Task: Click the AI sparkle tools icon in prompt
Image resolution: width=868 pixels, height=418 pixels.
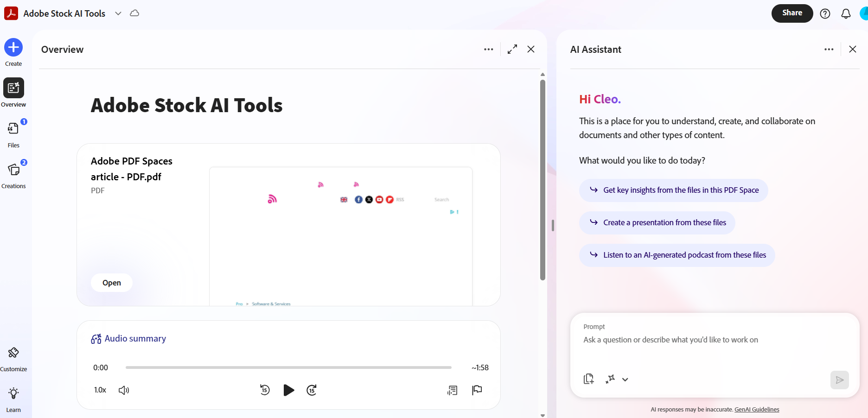Action: 610,379
